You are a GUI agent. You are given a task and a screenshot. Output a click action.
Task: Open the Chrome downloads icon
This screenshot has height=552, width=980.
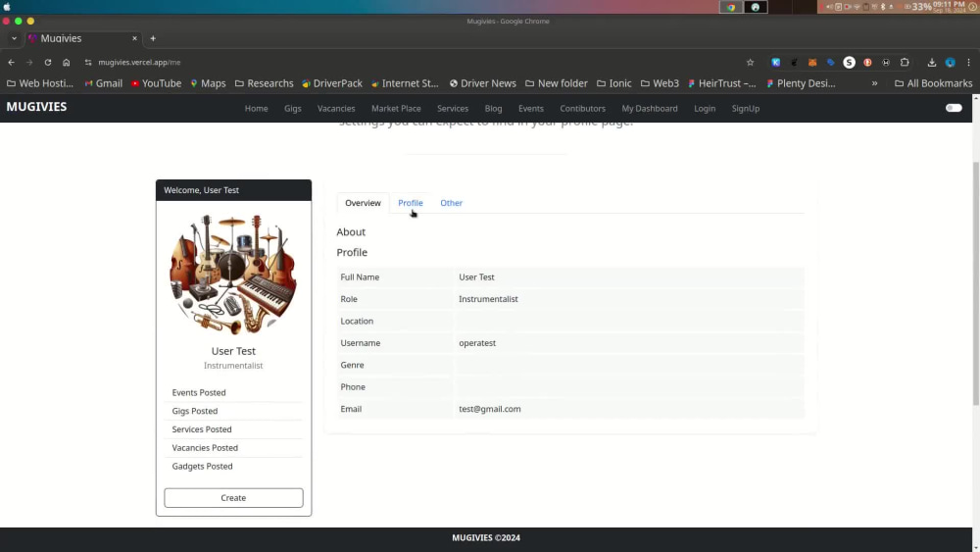coord(931,63)
